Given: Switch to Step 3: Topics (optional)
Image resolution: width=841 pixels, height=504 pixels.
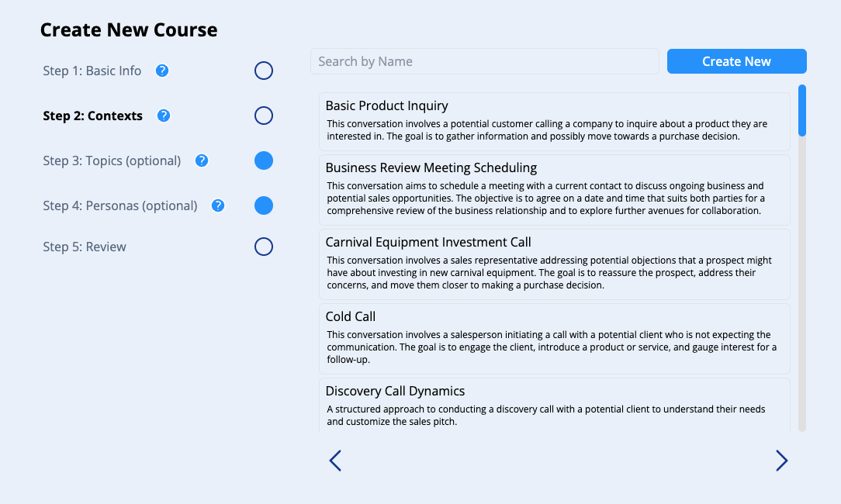Looking at the screenshot, I should point(112,161).
